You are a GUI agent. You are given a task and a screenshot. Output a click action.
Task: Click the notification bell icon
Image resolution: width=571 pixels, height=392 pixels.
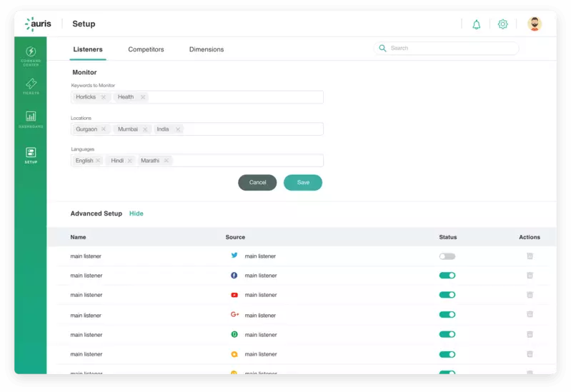[x=477, y=24]
